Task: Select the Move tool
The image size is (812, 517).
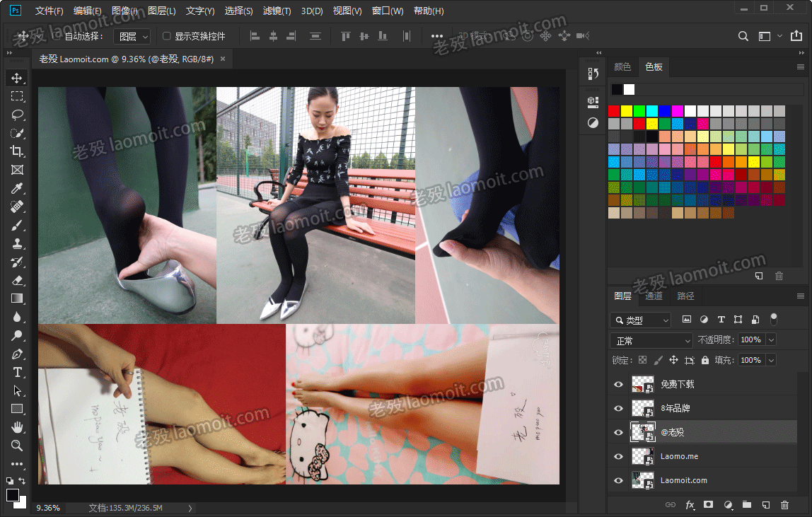Action: (x=16, y=79)
